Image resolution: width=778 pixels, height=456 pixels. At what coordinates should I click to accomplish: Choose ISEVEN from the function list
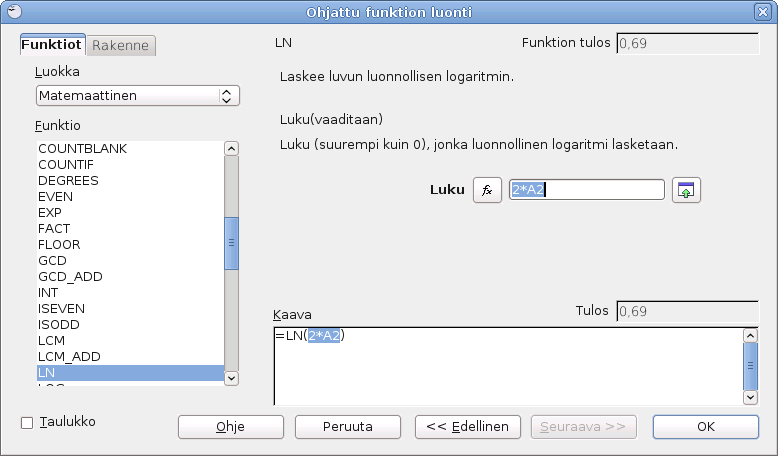pos(59,309)
